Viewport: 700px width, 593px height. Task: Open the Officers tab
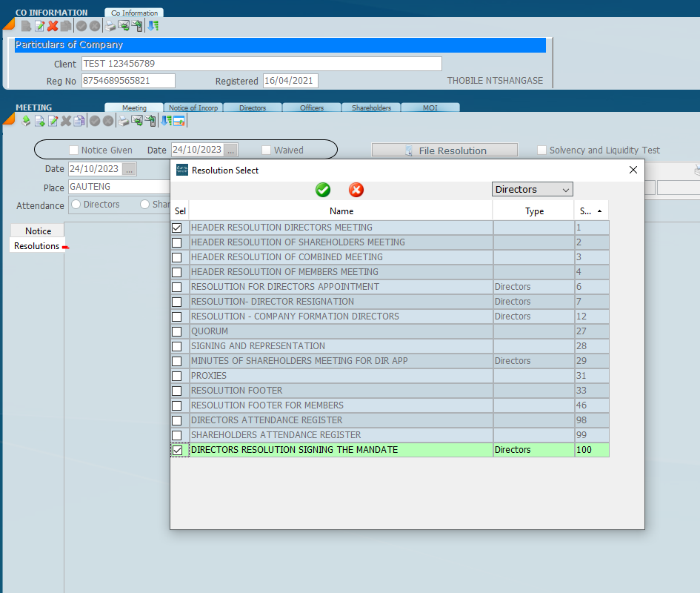pos(312,107)
